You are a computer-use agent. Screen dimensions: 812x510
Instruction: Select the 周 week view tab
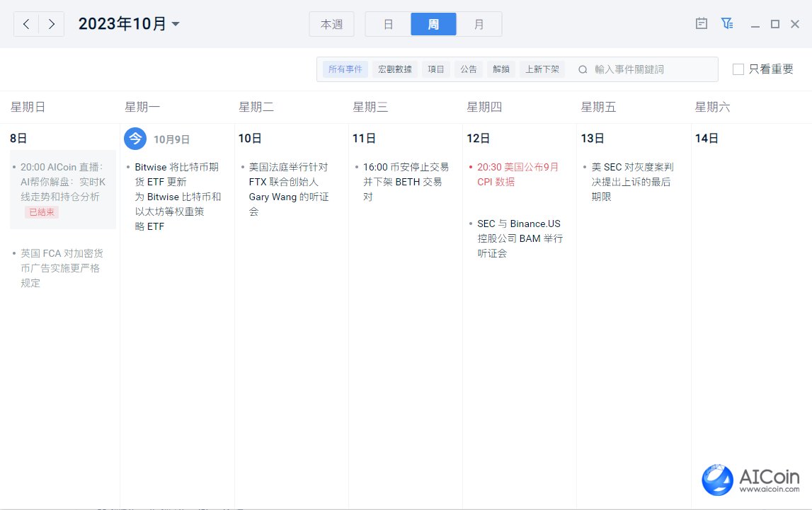[433, 24]
